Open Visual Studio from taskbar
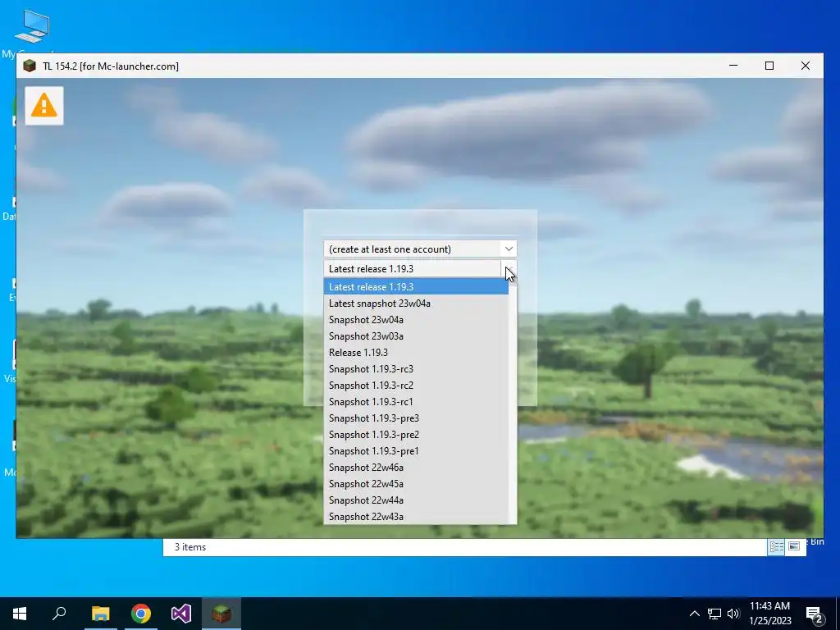The height and width of the screenshot is (630, 840). (181, 614)
